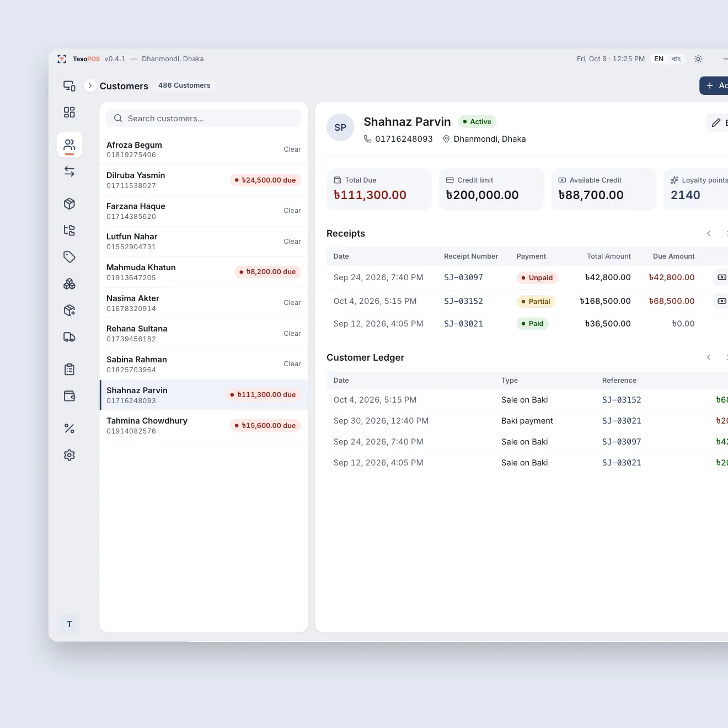Open the categories tree sidebar icon

[69, 231]
